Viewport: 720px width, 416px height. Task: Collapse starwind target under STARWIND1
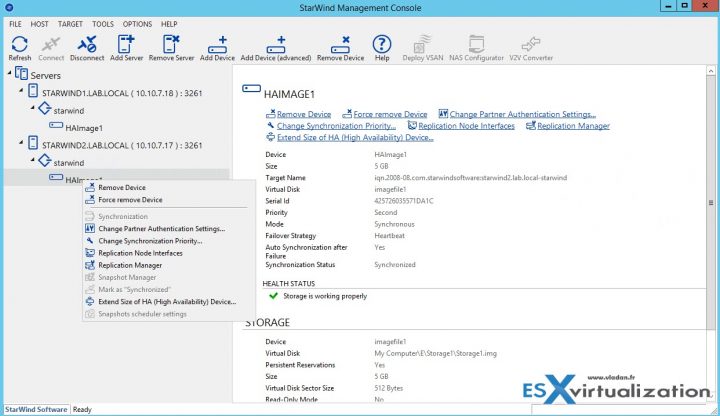click(x=33, y=108)
